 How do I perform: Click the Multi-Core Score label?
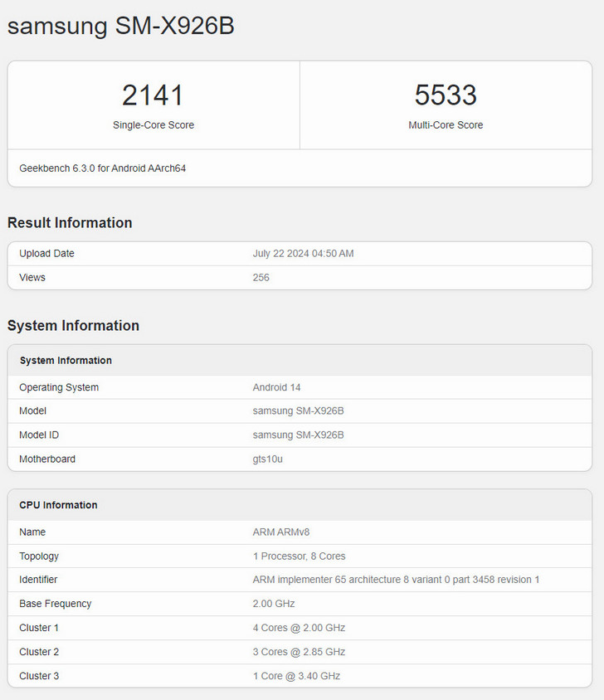point(446,125)
